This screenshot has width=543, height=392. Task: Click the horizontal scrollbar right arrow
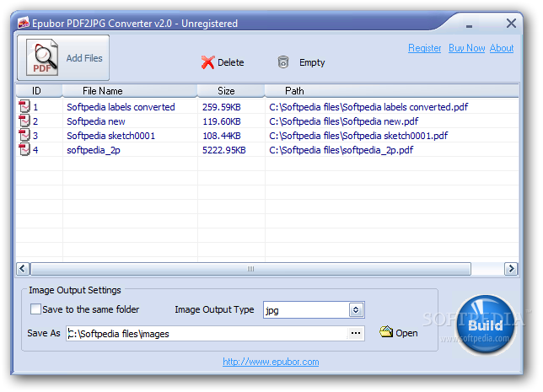click(511, 269)
